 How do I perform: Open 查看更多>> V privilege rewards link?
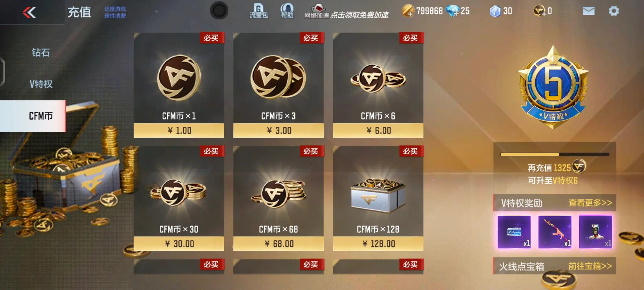(x=590, y=202)
